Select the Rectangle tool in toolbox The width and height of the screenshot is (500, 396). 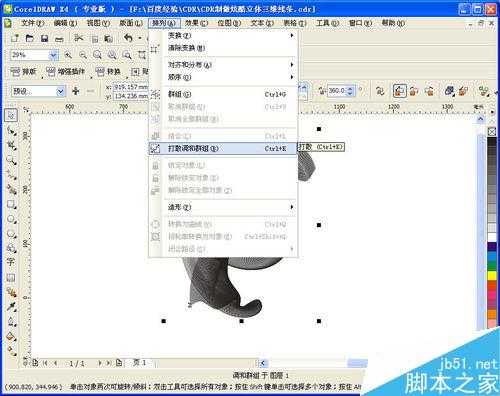coord(11,204)
